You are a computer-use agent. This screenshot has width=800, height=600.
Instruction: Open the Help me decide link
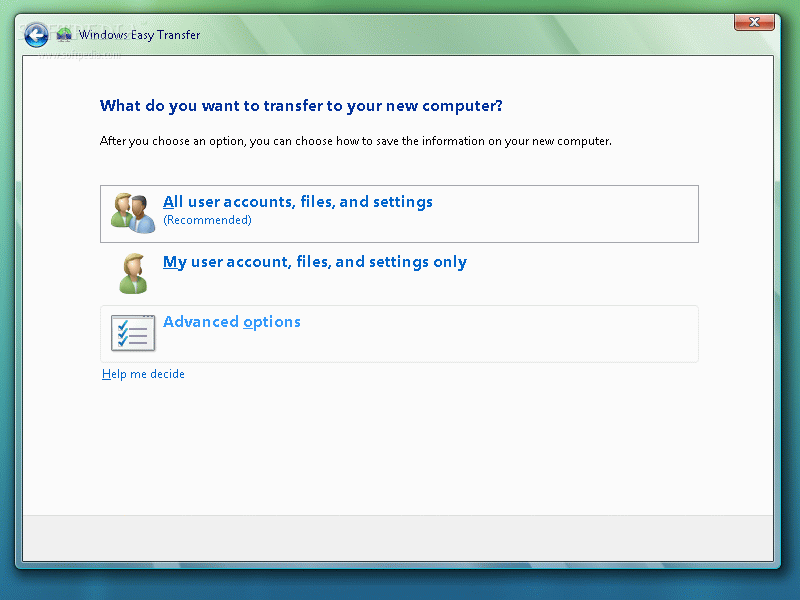click(143, 374)
